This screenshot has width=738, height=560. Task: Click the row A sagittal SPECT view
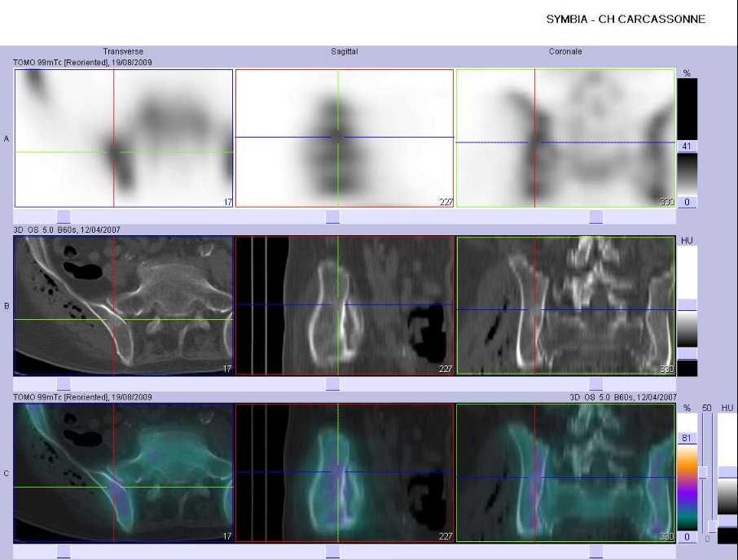pyautogui.click(x=345, y=138)
